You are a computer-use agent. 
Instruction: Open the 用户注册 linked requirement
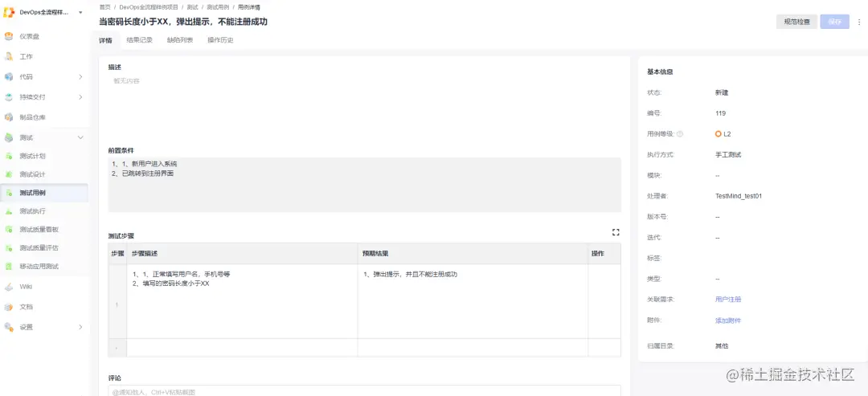tap(728, 300)
